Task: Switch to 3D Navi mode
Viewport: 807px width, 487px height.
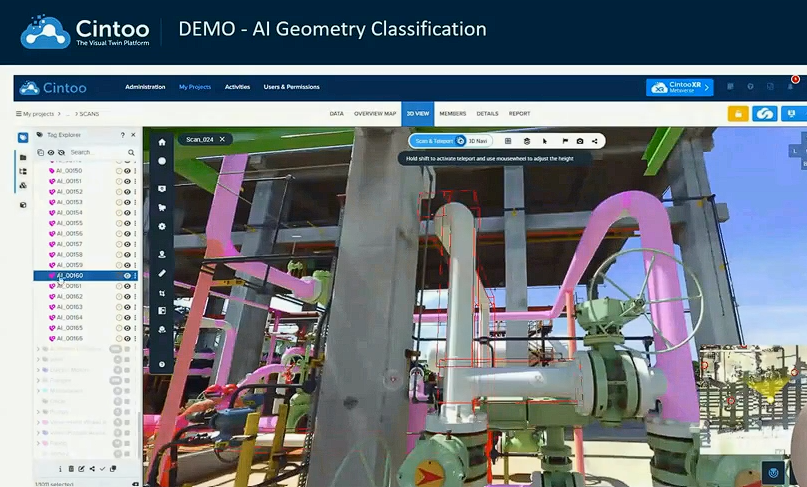Action: 478,141
